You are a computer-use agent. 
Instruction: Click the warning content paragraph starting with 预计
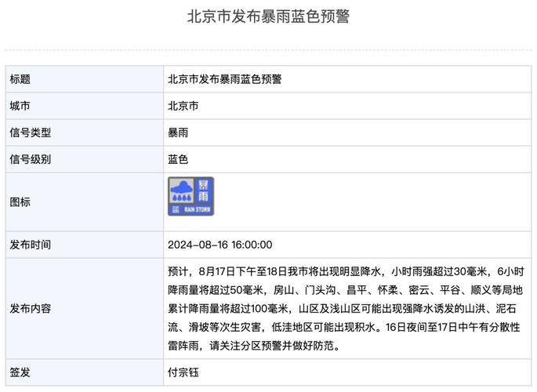pyautogui.click(x=345, y=308)
